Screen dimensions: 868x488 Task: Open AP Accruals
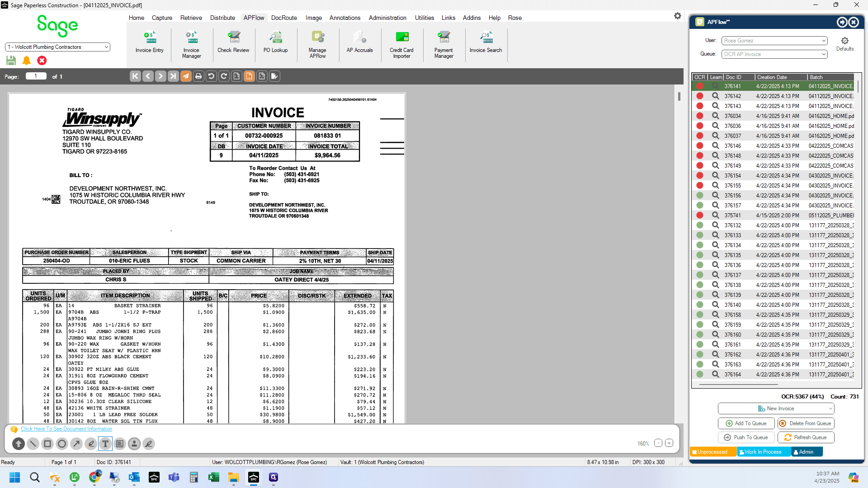point(359,43)
